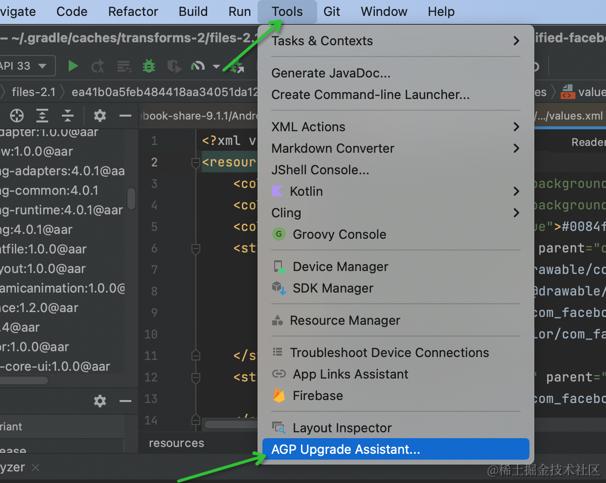Open the Build menu
The width and height of the screenshot is (606, 483).
tap(193, 12)
